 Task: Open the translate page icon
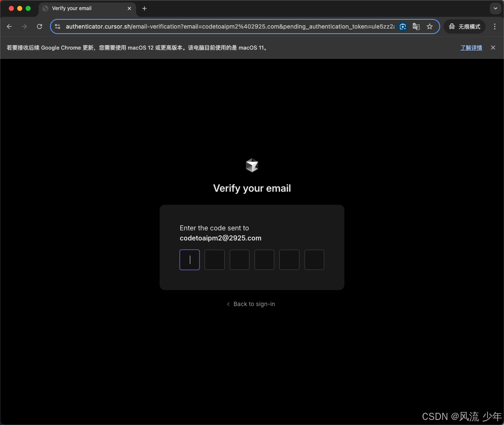416,26
